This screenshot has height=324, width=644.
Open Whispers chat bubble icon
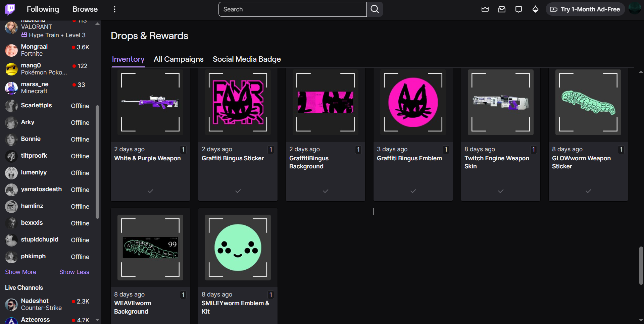coord(518,9)
